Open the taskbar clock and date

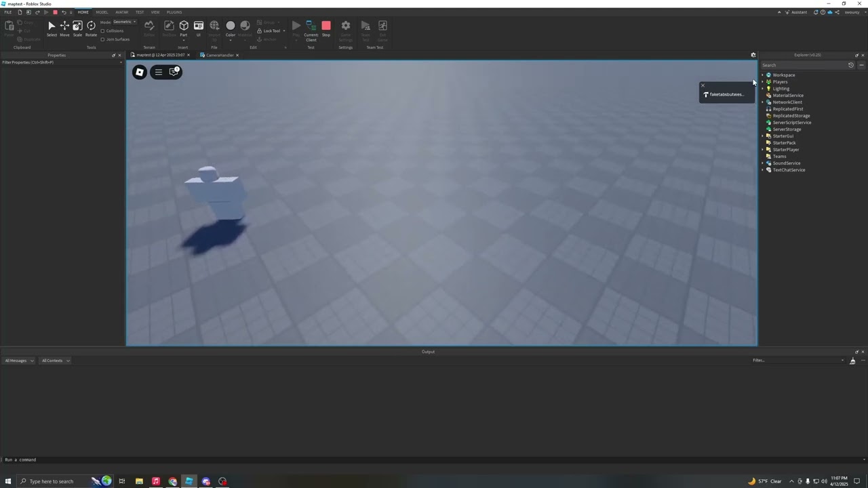pyautogui.click(x=838, y=481)
